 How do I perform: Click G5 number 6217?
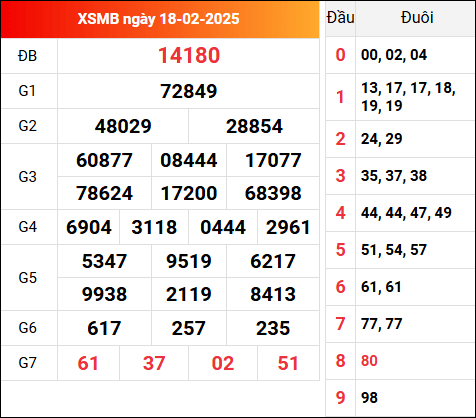(273, 261)
